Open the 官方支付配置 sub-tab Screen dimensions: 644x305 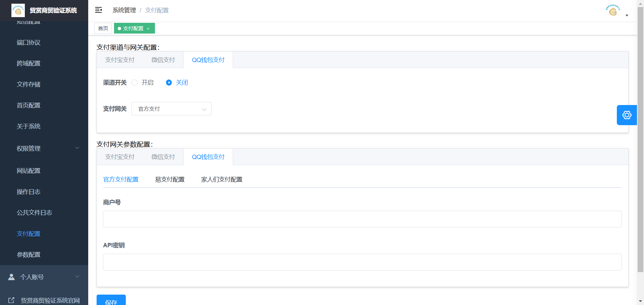tap(121, 180)
